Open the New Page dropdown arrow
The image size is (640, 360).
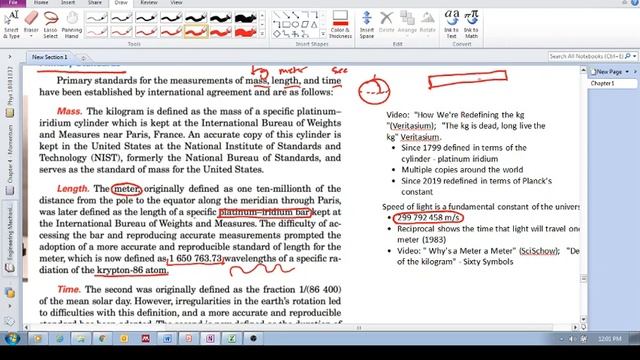[x=627, y=72]
